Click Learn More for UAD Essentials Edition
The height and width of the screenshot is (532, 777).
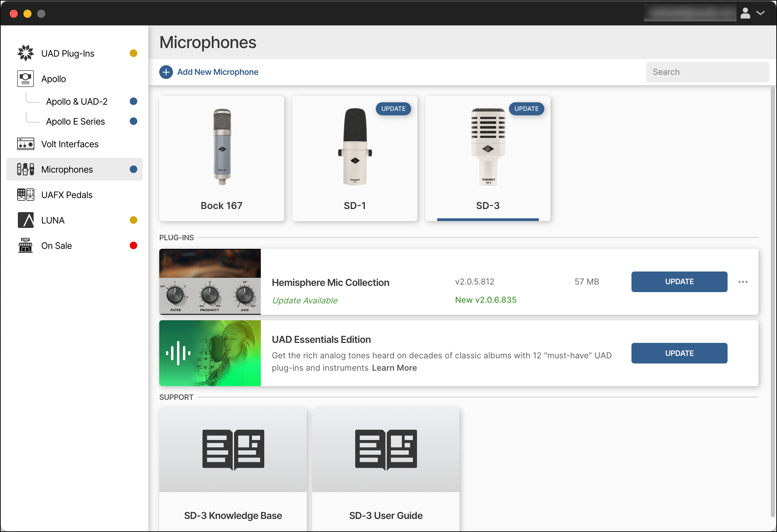394,368
